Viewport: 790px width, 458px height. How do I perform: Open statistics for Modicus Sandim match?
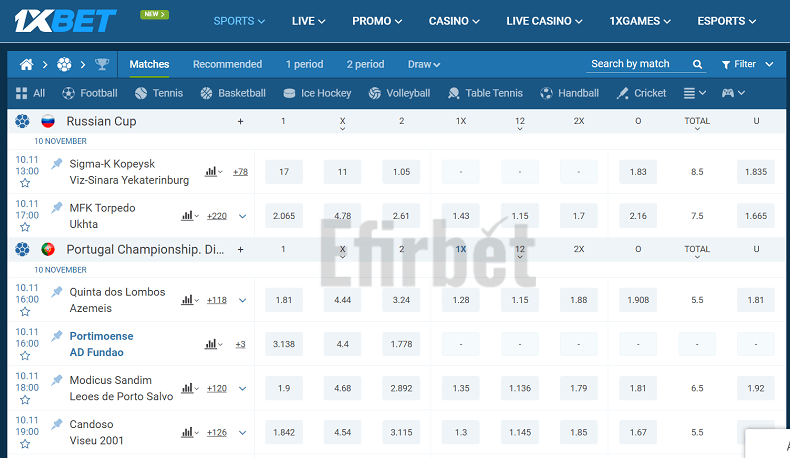[189, 388]
